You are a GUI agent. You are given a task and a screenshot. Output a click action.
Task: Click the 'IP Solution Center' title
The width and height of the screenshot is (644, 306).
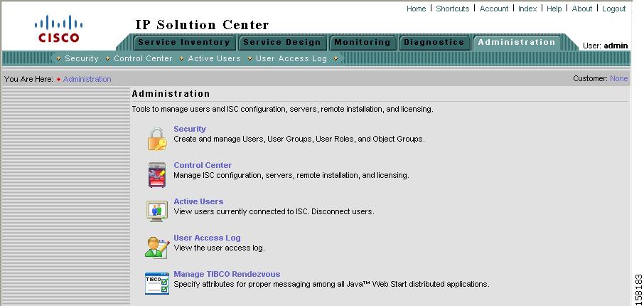(202, 25)
